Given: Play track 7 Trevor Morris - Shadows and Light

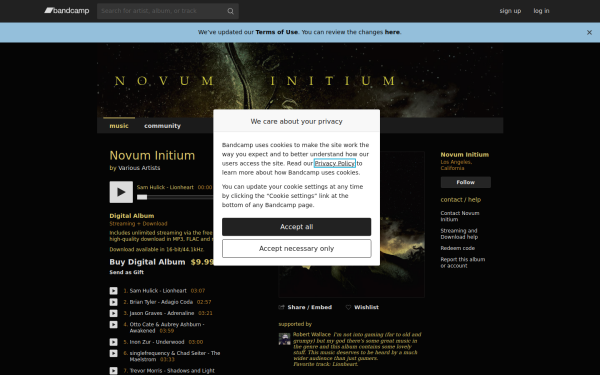Looking at the screenshot, I should [114, 370].
